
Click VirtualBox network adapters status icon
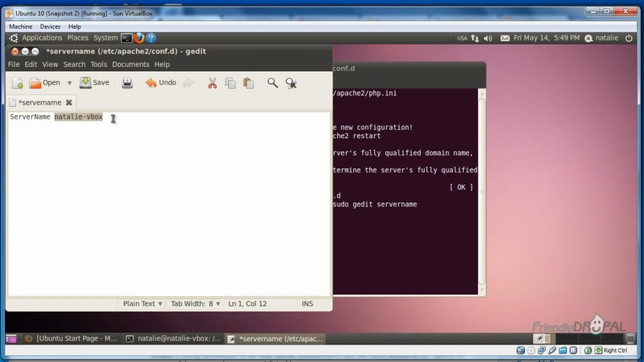pos(542,350)
